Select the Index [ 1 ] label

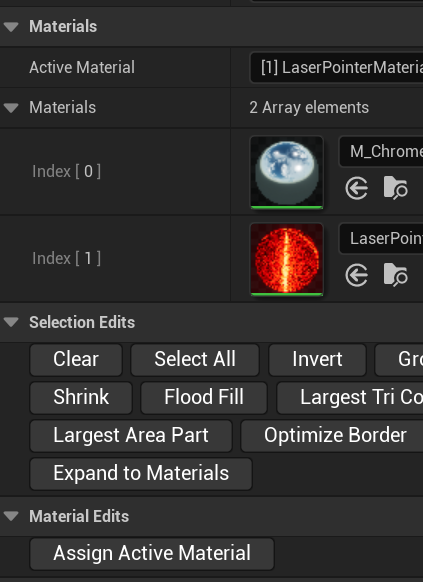click(66, 259)
